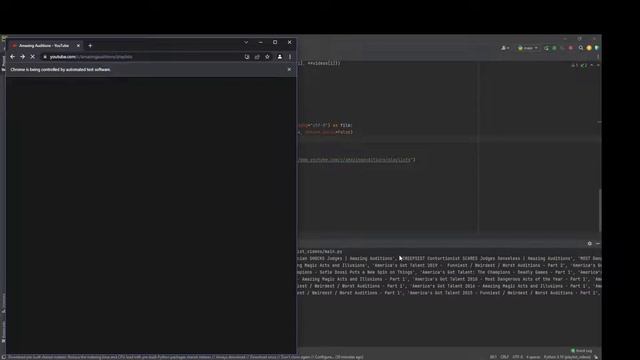640x360 pixels.
Task: Click the youtube.com address bar
Action: tap(143, 57)
